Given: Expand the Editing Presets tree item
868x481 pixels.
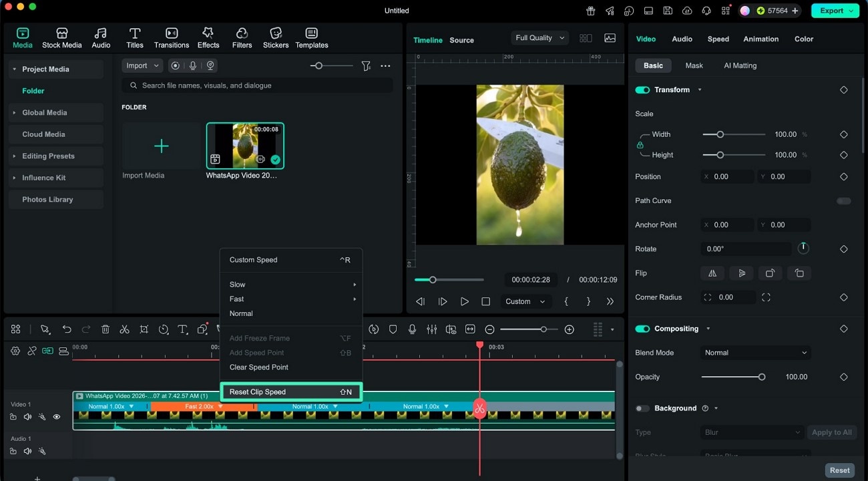Looking at the screenshot, I should [x=14, y=156].
